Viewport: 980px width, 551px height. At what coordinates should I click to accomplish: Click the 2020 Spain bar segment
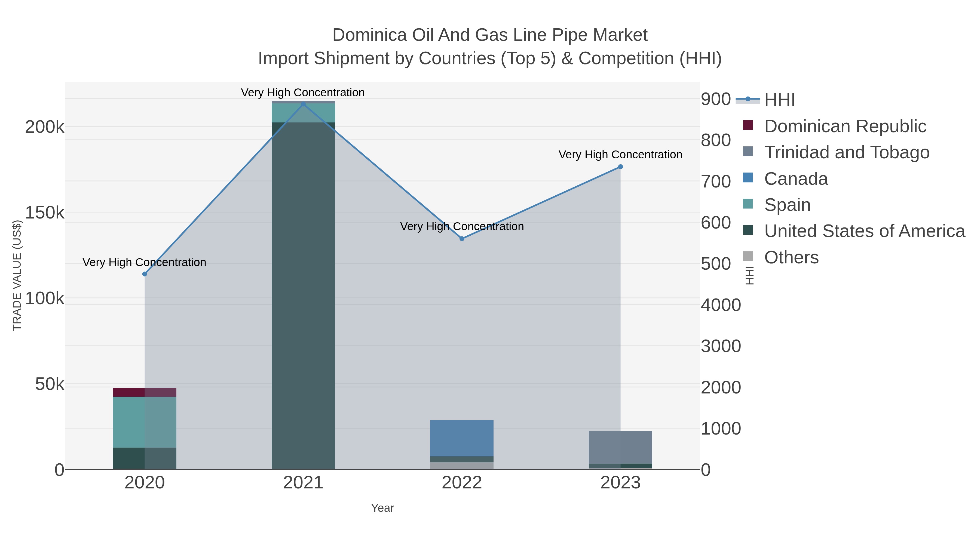[145, 423]
